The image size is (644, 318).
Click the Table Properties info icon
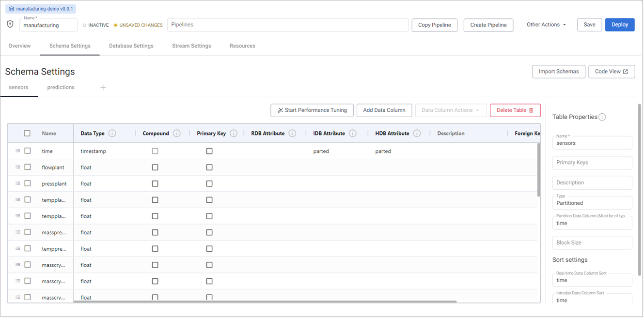point(602,117)
